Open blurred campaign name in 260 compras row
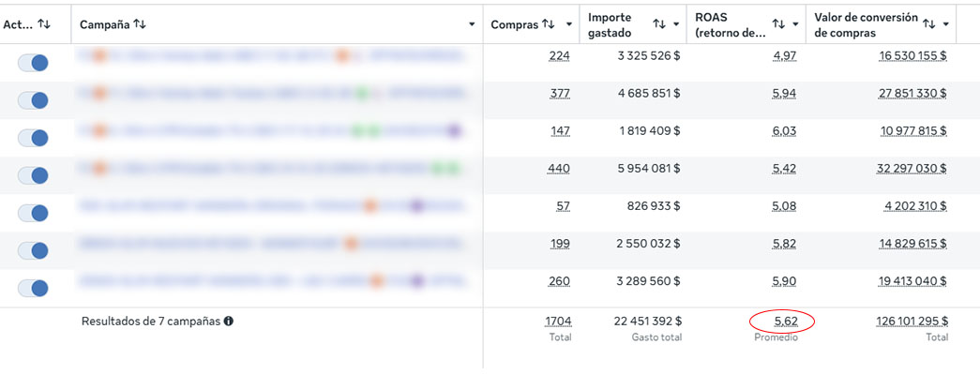 [272, 281]
